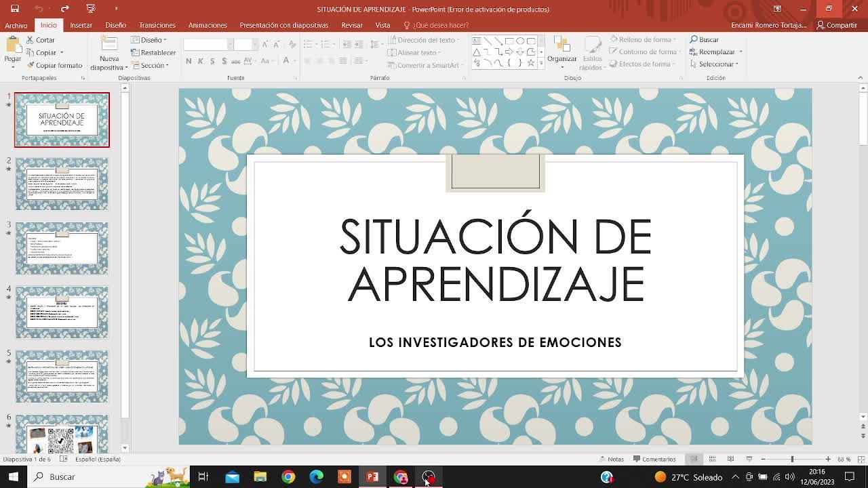
Task: Click the Cortar scissors button
Action: [x=41, y=40]
